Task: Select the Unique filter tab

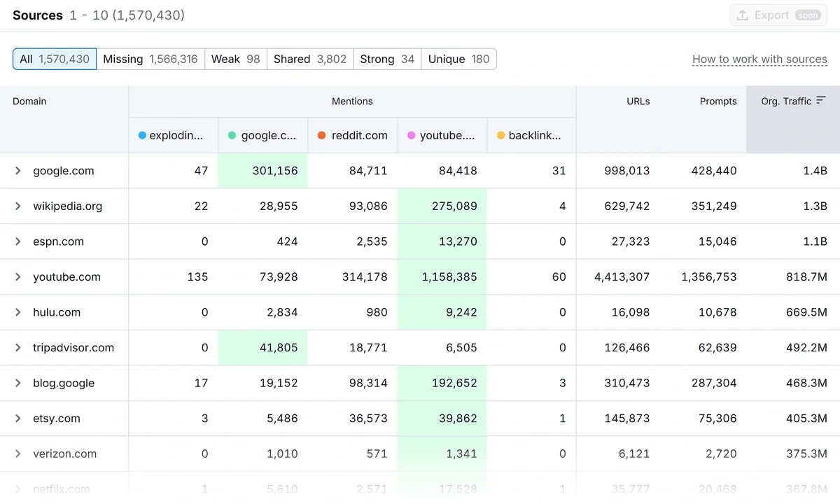Action: tap(458, 59)
